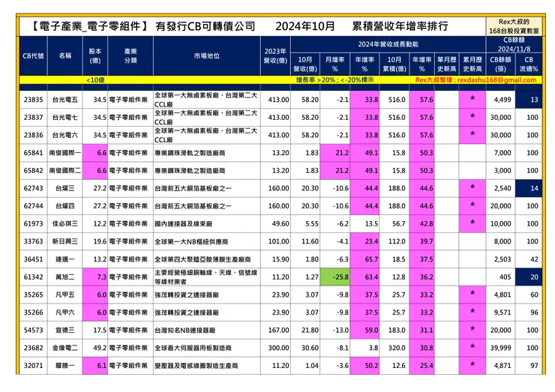
Task: Click the name 台光電七
Action: (x=65, y=118)
